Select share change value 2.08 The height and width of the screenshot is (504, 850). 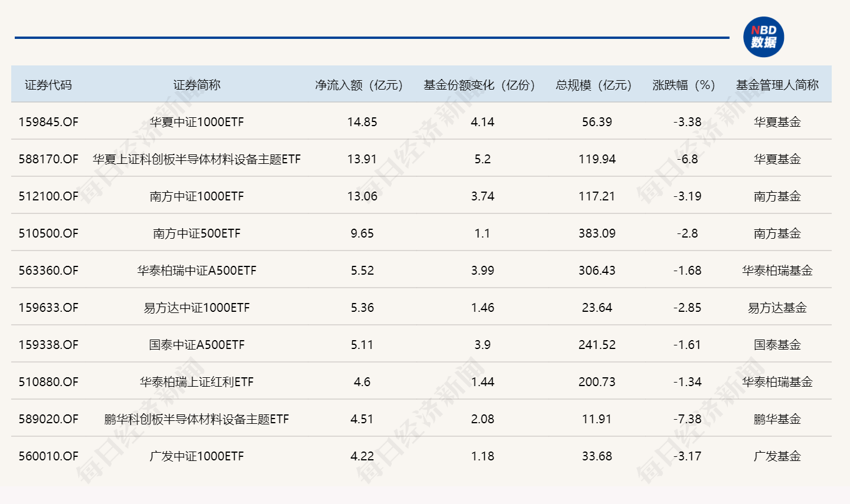coord(483,419)
